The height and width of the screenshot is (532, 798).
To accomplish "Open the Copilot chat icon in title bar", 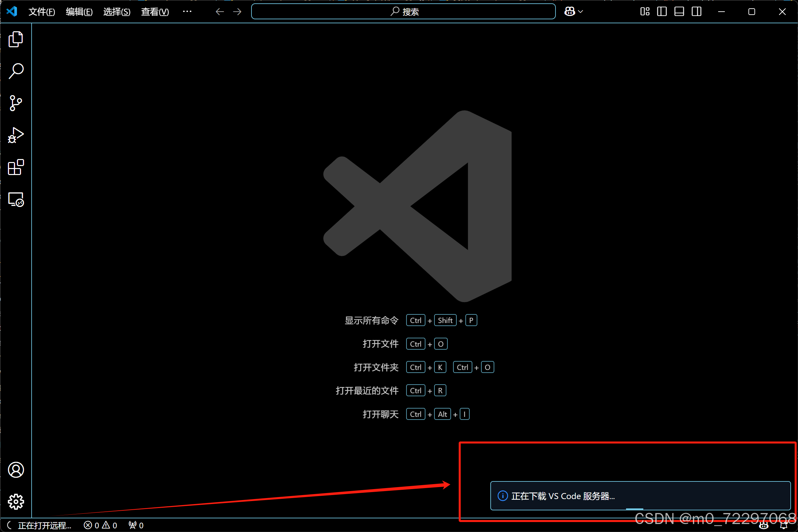I will click(x=569, y=12).
